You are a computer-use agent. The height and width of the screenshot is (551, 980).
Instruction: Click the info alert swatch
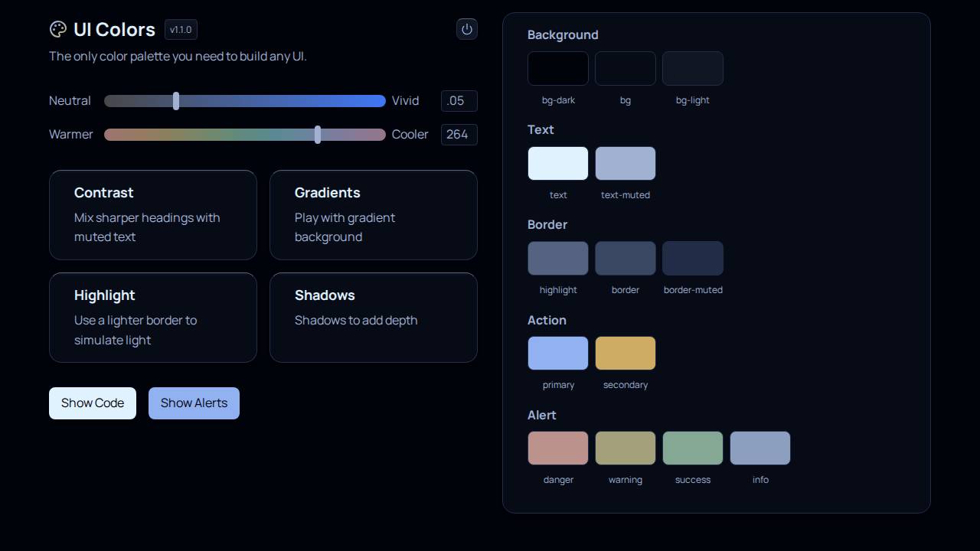pyautogui.click(x=759, y=448)
